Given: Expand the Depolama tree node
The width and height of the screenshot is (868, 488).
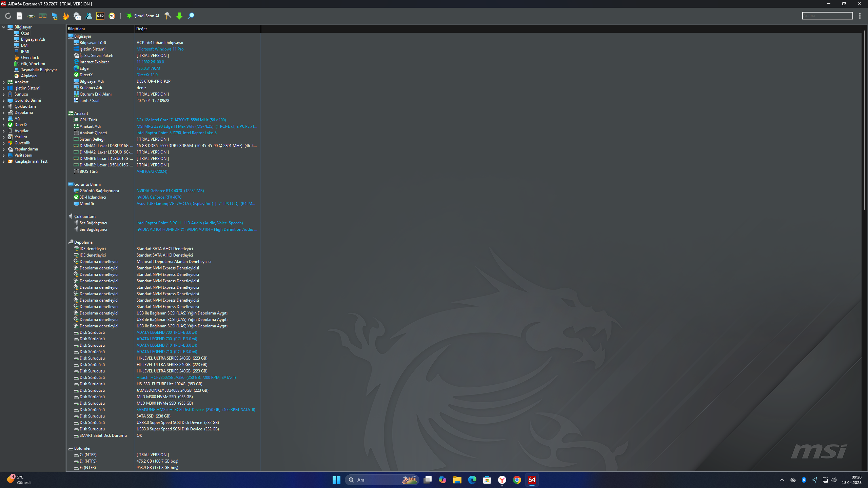Looking at the screenshot, I should tap(4, 113).
